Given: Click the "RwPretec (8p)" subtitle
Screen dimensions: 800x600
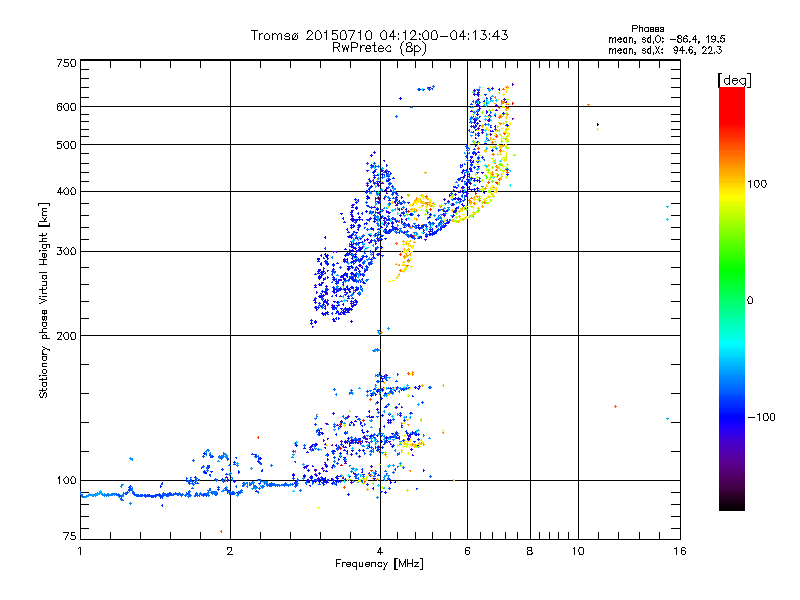Looking at the screenshot, I should coord(379,48).
